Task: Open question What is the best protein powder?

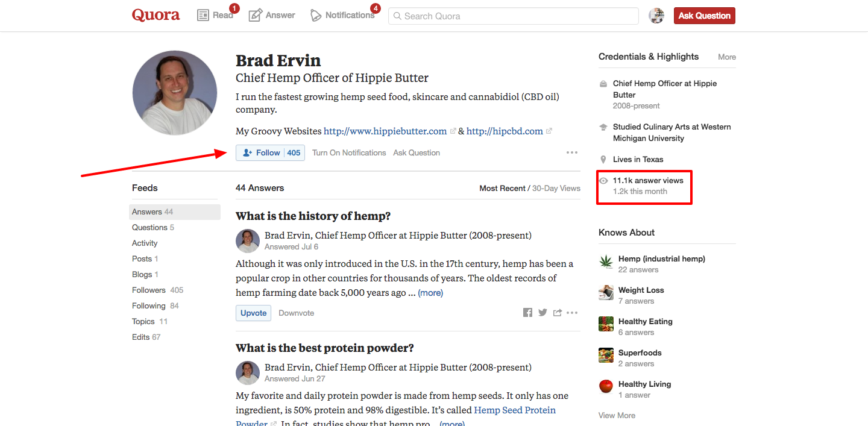Action: point(325,348)
